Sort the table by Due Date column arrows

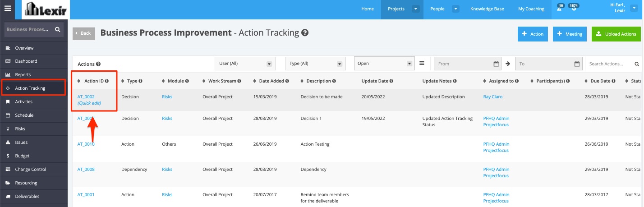[x=586, y=81]
